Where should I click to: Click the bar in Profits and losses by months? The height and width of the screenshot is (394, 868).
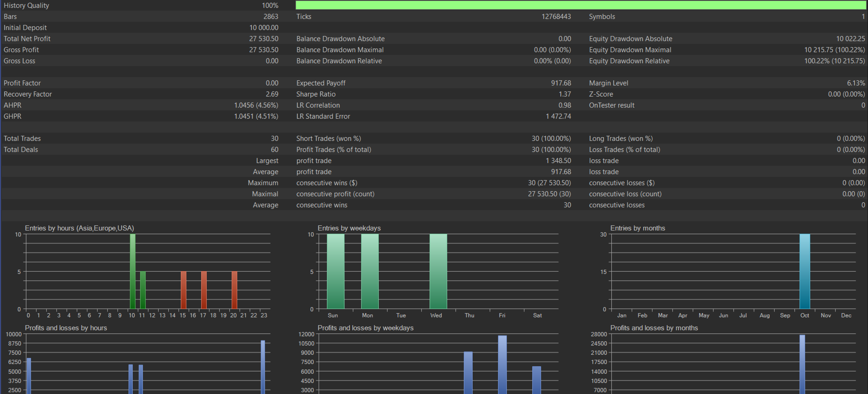click(x=802, y=365)
